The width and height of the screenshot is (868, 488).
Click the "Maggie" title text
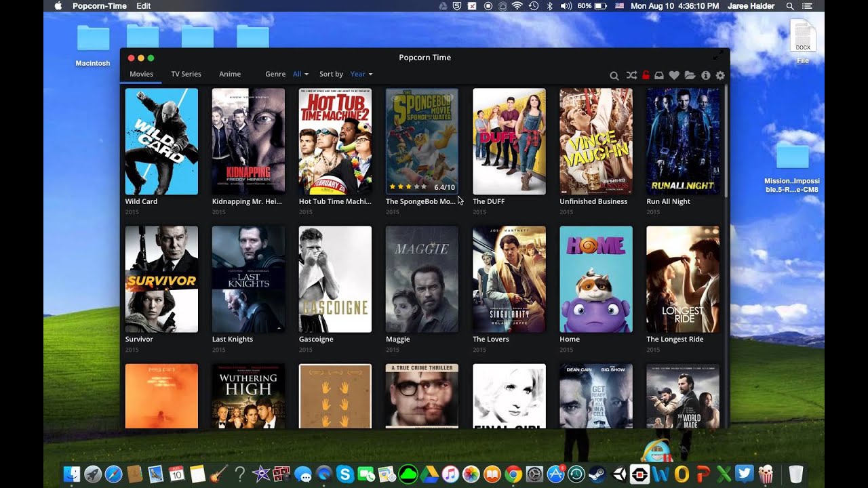(397, 339)
